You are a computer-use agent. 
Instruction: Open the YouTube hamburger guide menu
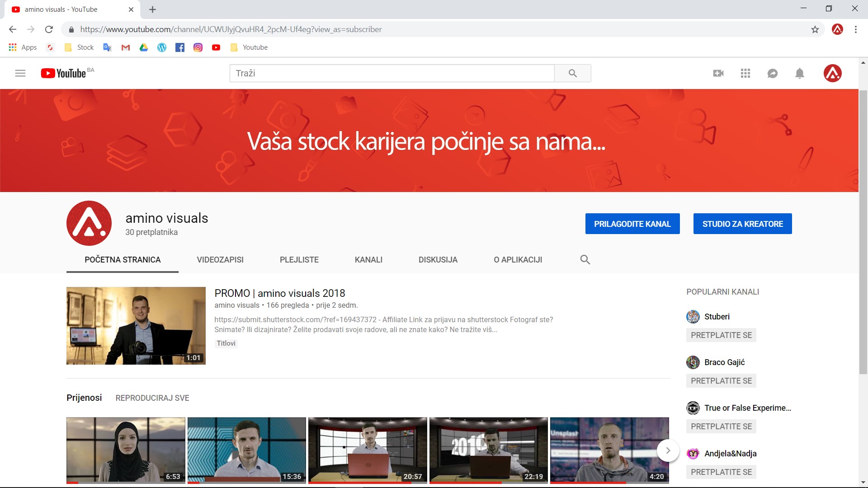point(20,73)
